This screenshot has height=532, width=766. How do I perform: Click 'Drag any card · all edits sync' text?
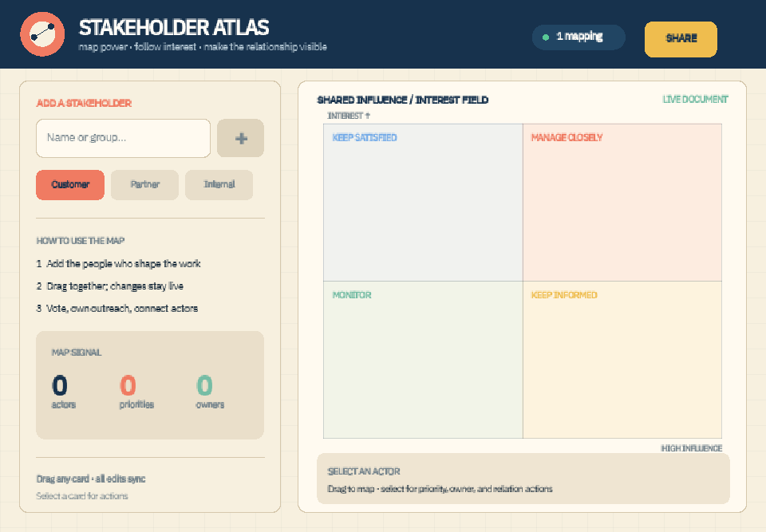coord(91,479)
